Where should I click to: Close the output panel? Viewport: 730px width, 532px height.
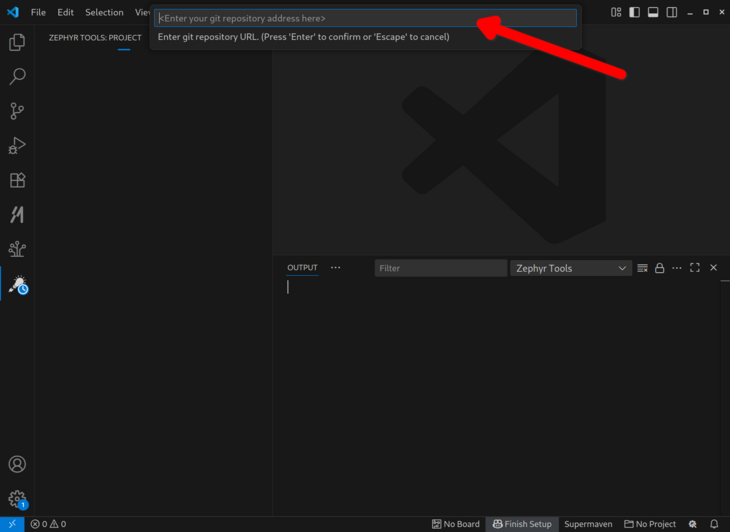[714, 268]
